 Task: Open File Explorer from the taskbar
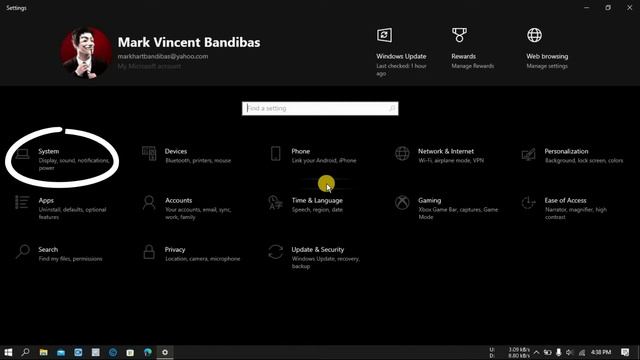(x=43, y=352)
